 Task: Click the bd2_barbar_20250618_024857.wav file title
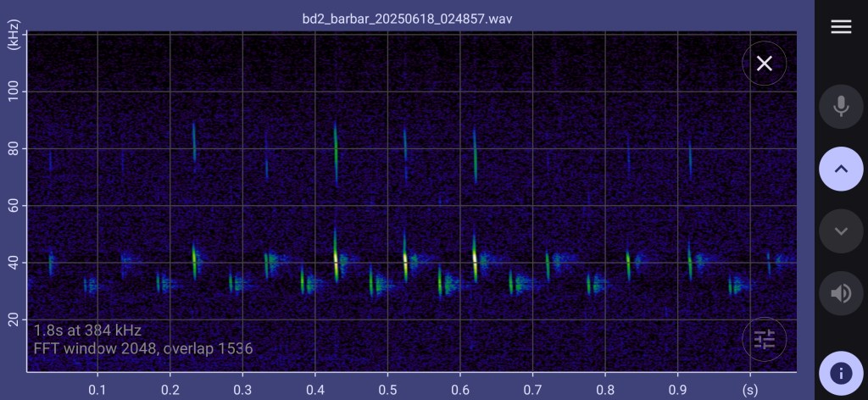point(407,18)
